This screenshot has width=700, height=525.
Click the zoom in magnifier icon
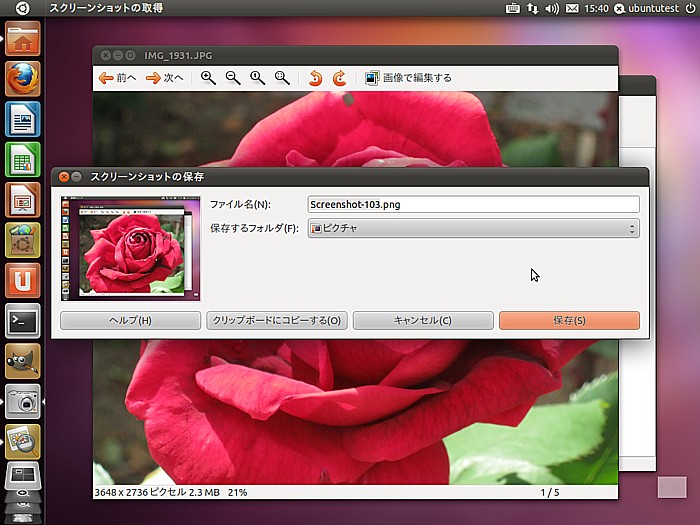(208, 78)
